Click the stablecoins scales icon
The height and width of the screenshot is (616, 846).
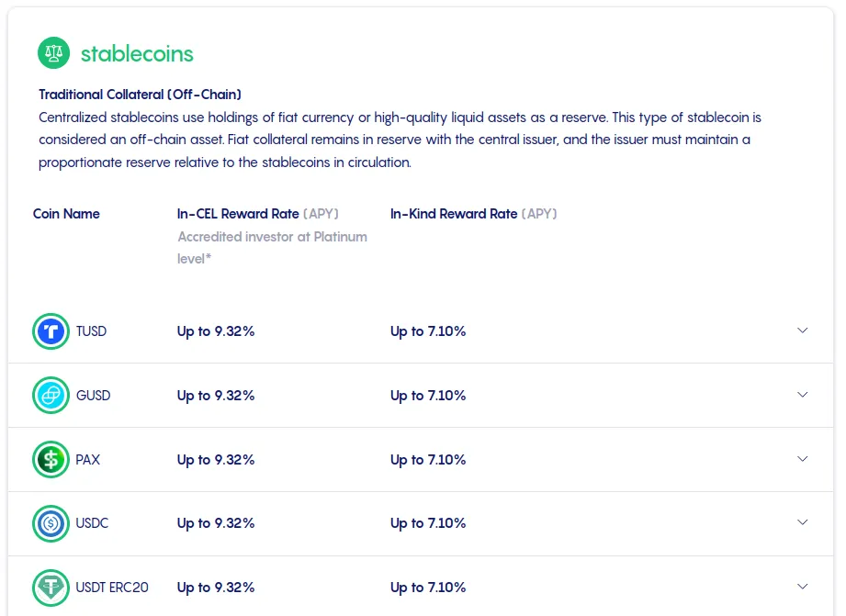point(53,53)
